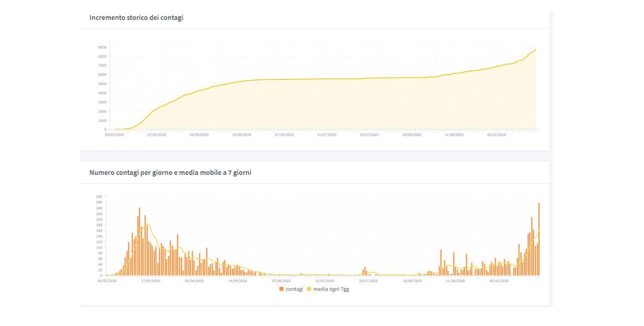Click the yellow media ogni 7gg legend box
Image resolution: width=644 pixels, height=326 pixels.
[x=309, y=289]
